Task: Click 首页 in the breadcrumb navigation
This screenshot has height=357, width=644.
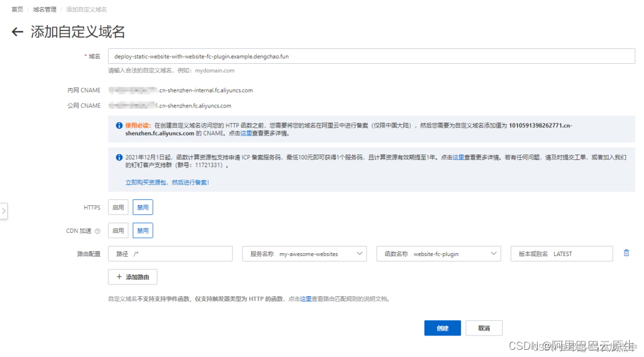Action: coord(17,9)
